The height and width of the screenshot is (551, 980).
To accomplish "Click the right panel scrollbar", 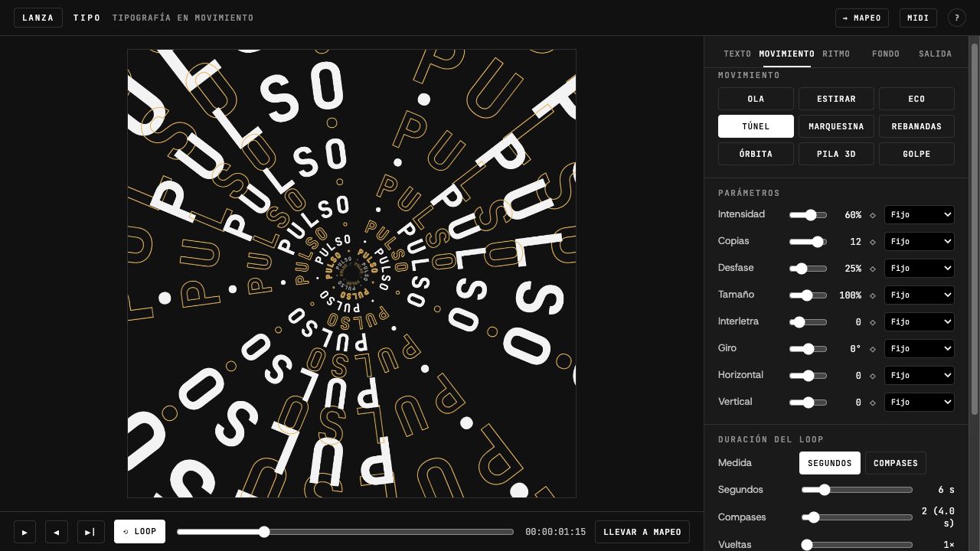I will click(975, 230).
